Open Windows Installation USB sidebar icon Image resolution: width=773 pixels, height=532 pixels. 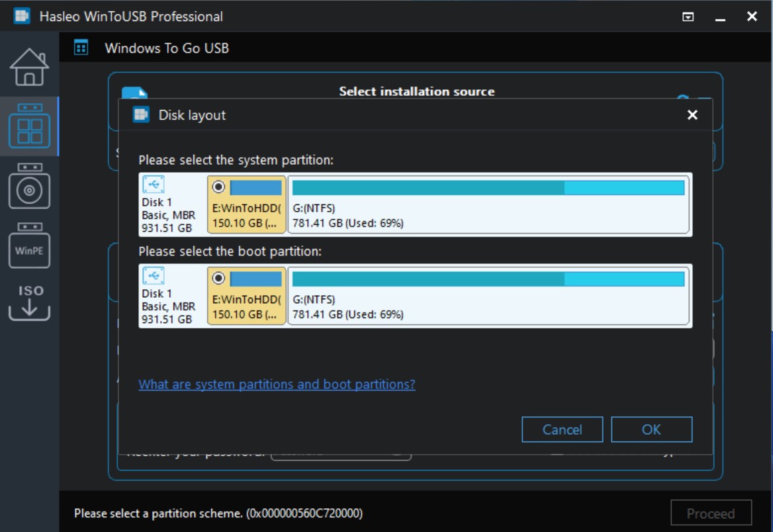pyautogui.click(x=29, y=186)
